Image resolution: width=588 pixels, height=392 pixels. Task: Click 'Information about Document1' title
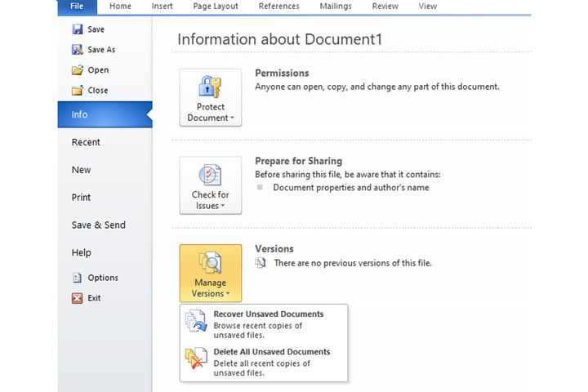tap(280, 39)
